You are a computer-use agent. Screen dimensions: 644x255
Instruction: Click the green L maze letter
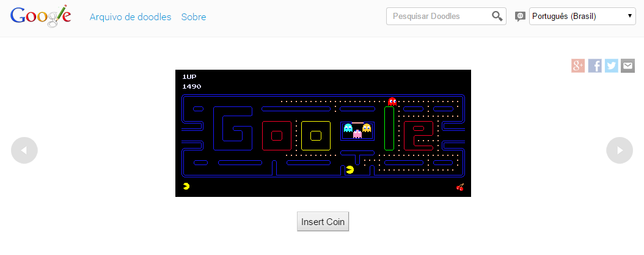point(389,128)
